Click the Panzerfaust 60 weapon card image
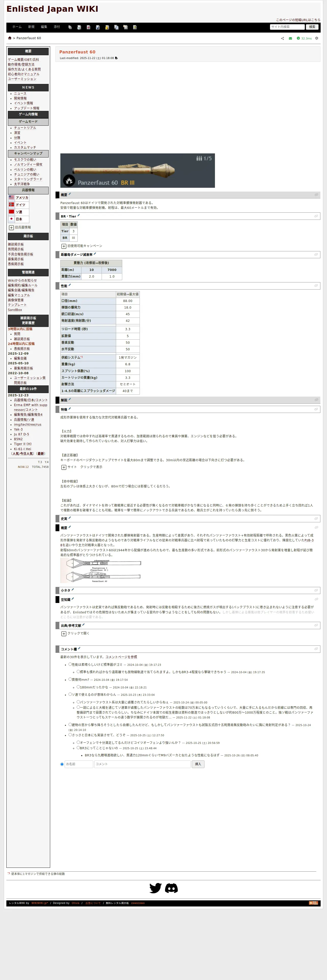The height and width of the screenshot is (980, 327). point(138,170)
